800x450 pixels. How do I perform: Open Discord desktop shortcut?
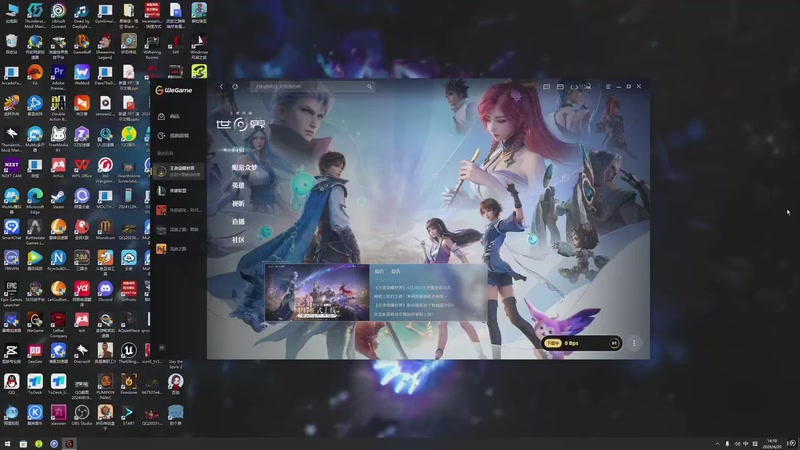(x=105, y=292)
